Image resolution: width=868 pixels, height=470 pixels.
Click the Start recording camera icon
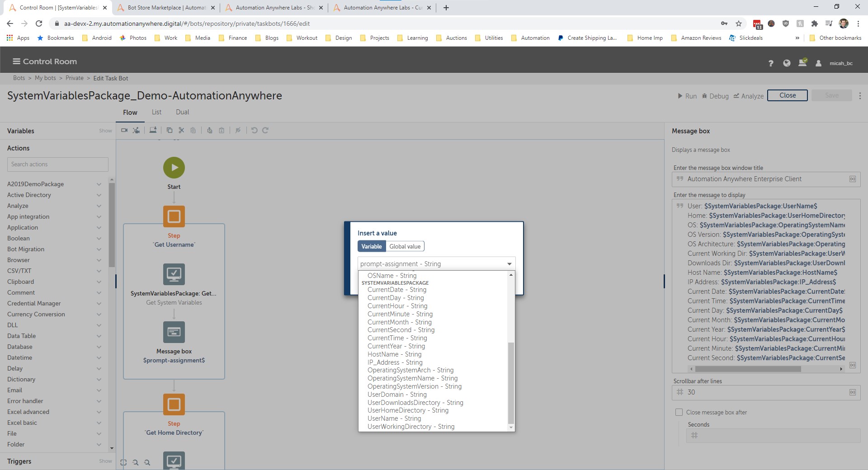[x=124, y=130]
